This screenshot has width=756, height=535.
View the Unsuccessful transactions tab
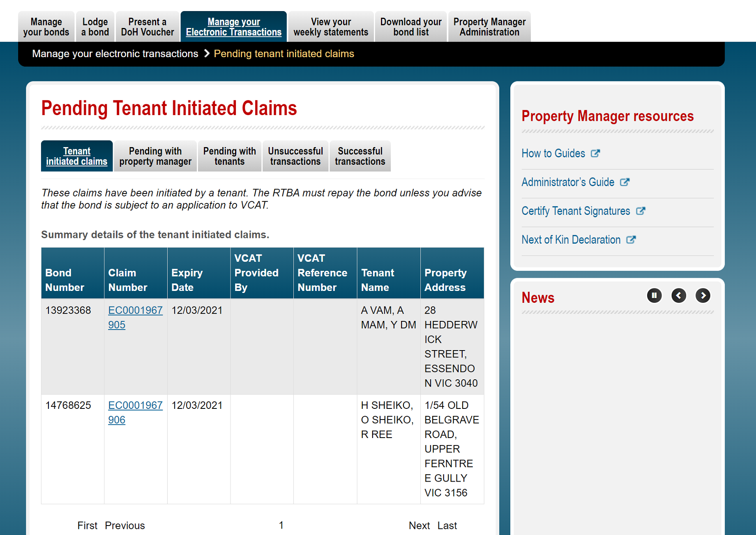coord(295,156)
